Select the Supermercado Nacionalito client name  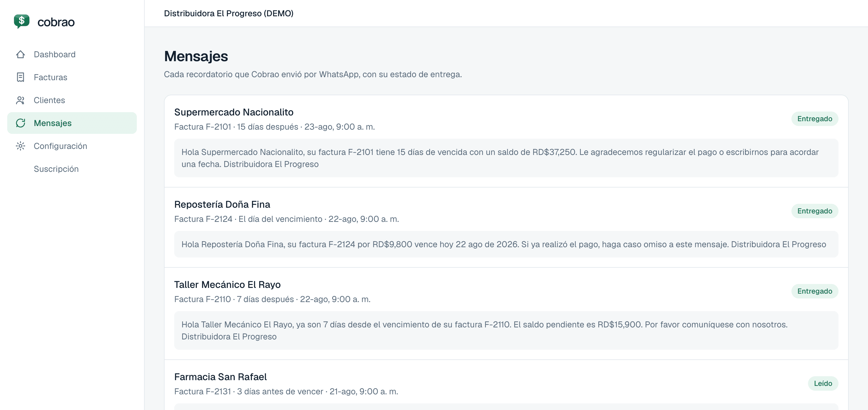click(x=234, y=112)
